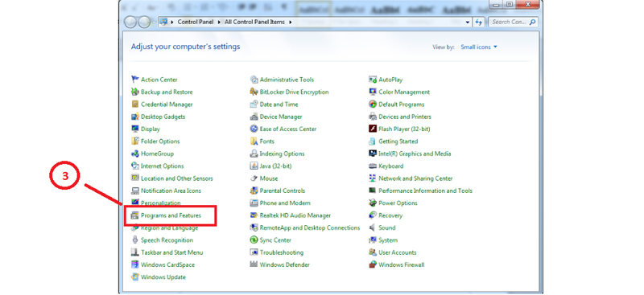The image size is (644, 295).
Task: Click the Action Center flag icon
Action: [x=134, y=80]
